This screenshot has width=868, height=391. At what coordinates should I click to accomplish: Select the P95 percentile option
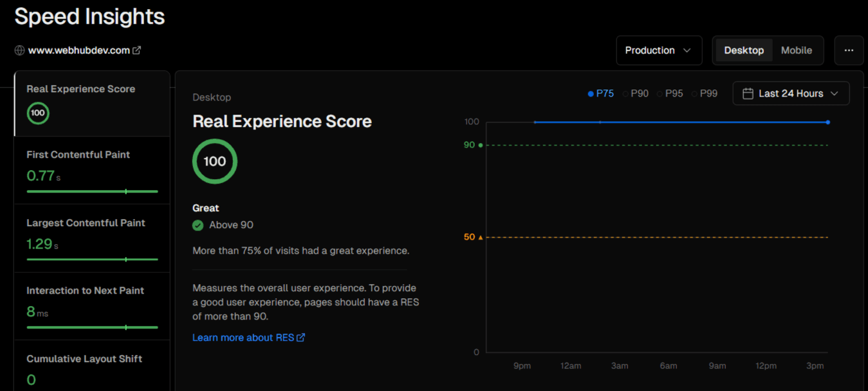click(670, 93)
